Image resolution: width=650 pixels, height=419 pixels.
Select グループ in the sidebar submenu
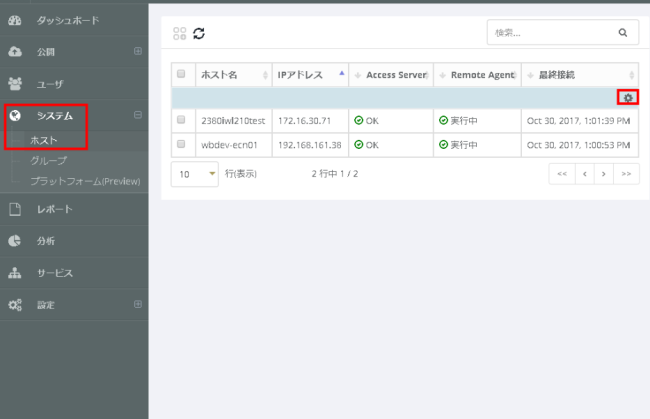(x=49, y=160)
